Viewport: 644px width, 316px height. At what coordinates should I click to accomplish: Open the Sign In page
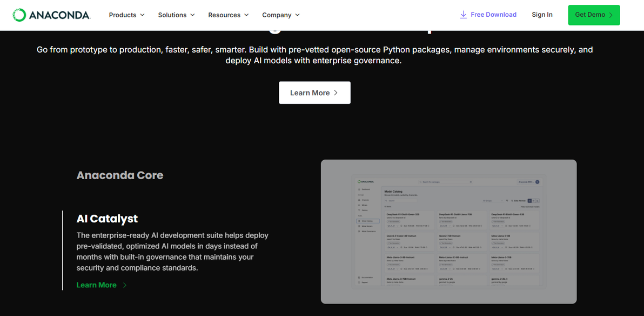coord(542,15)
